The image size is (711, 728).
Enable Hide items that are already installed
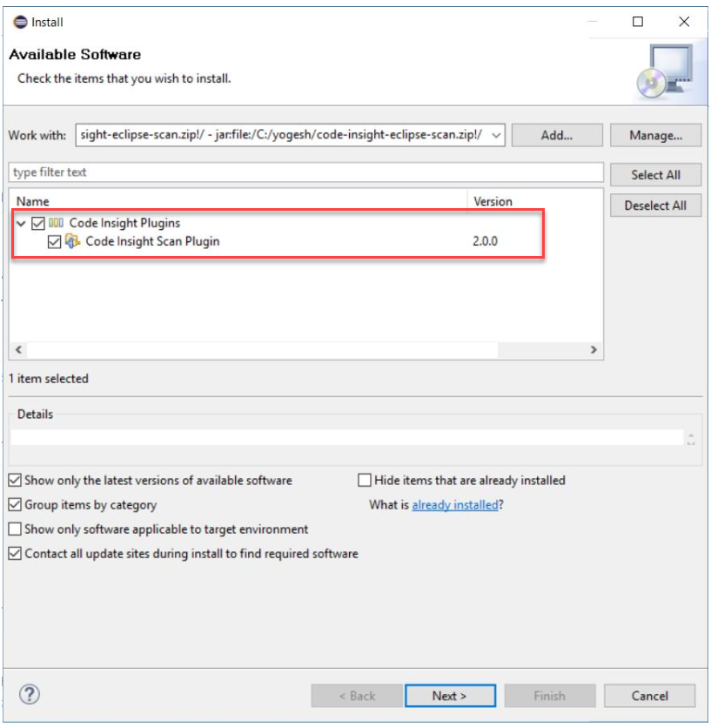tap(365, 480)
